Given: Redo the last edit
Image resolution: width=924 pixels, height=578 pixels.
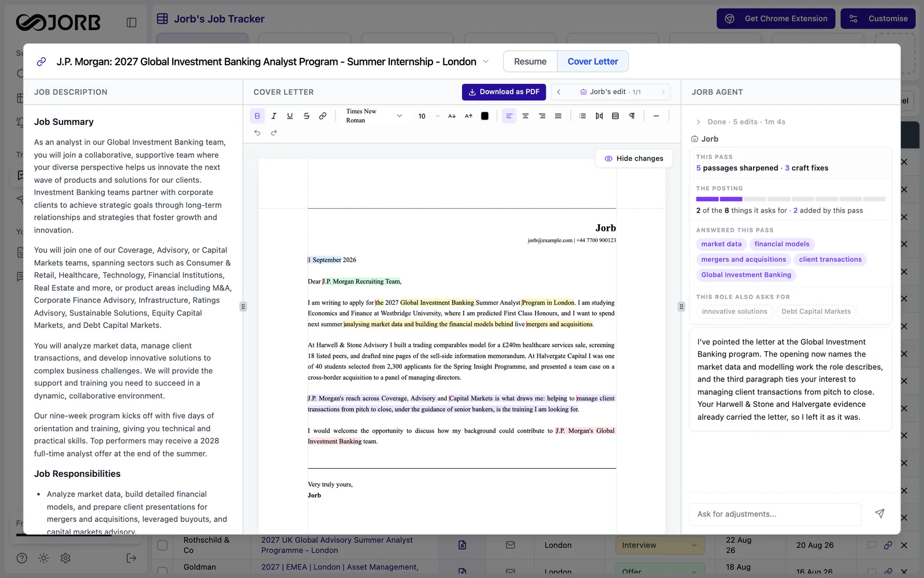Looking at the screenshot, I should [x=274, y=133].
